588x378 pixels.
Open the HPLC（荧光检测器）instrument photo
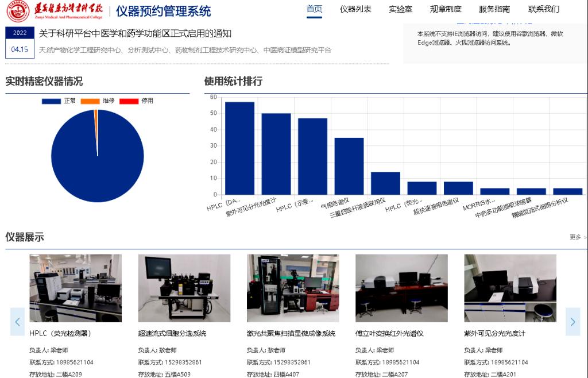coord(75,288)
